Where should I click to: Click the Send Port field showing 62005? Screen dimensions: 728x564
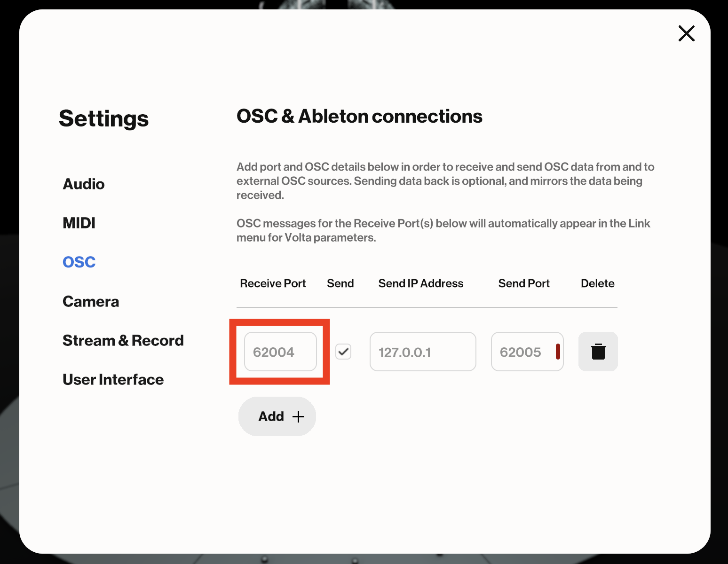[x=521, y=352]
